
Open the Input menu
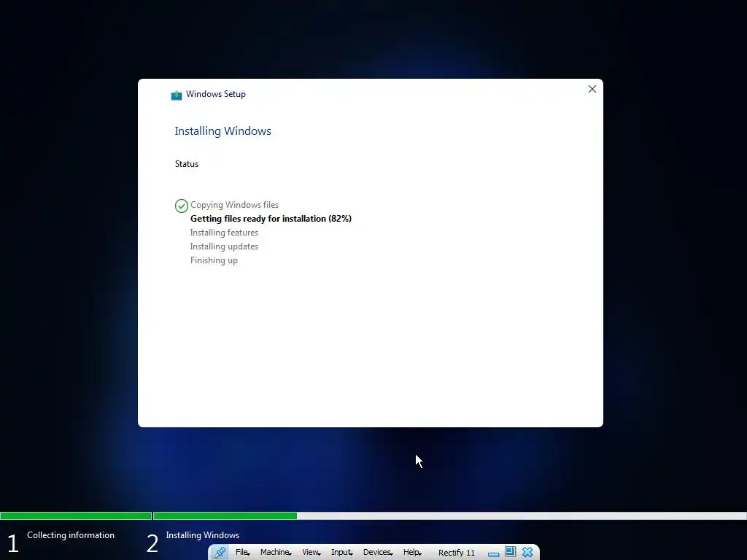point(342,553)
